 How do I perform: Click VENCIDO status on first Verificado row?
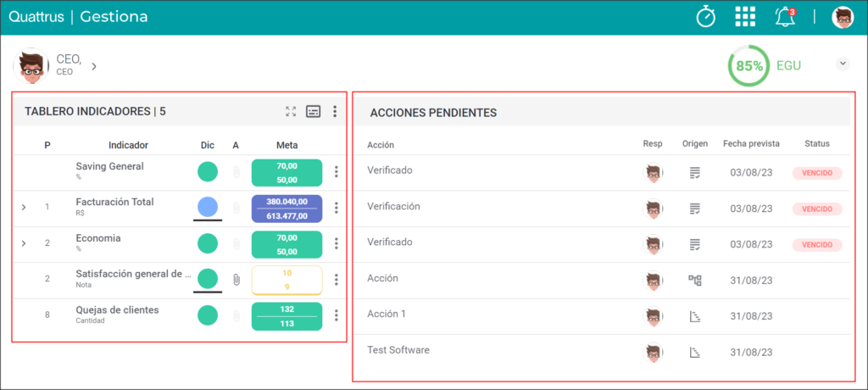[x=817, y=173]
